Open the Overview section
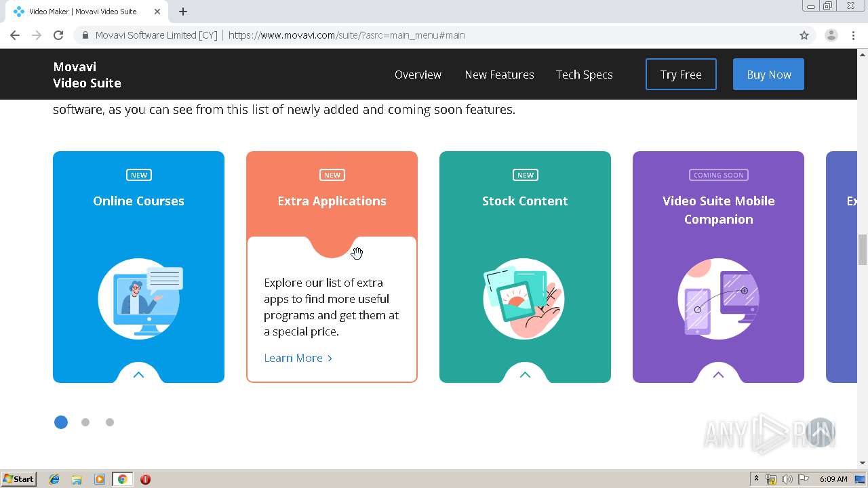868x488 pixels. pos(418,75)
